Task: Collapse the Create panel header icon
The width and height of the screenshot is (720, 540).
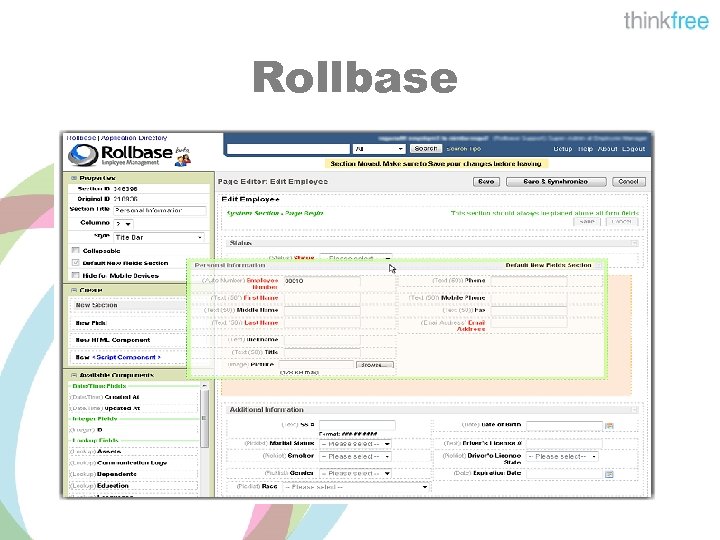Action: [73, 290]
